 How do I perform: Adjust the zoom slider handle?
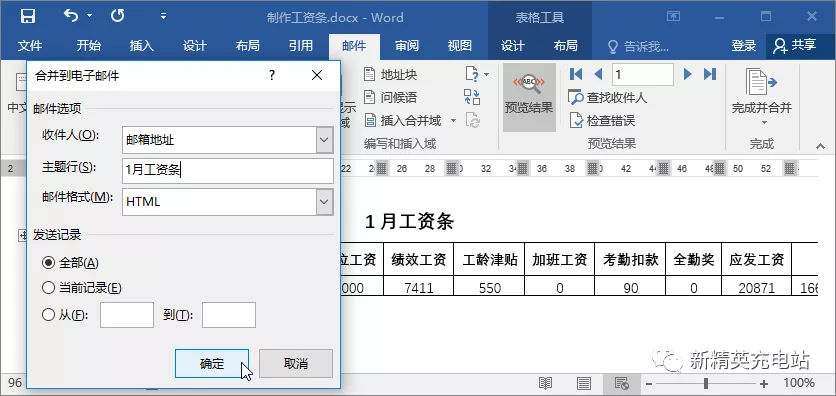[x=706, y=383]
